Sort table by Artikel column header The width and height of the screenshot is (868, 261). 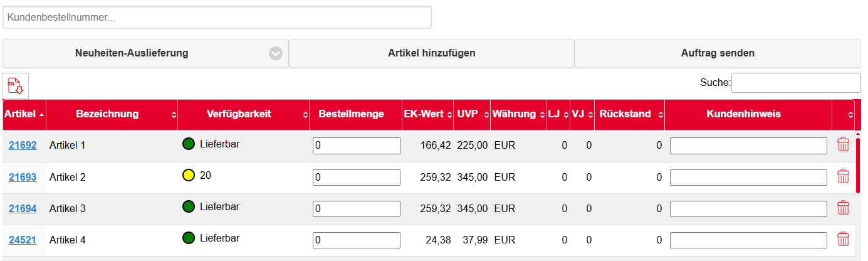[x=24, y=114]
